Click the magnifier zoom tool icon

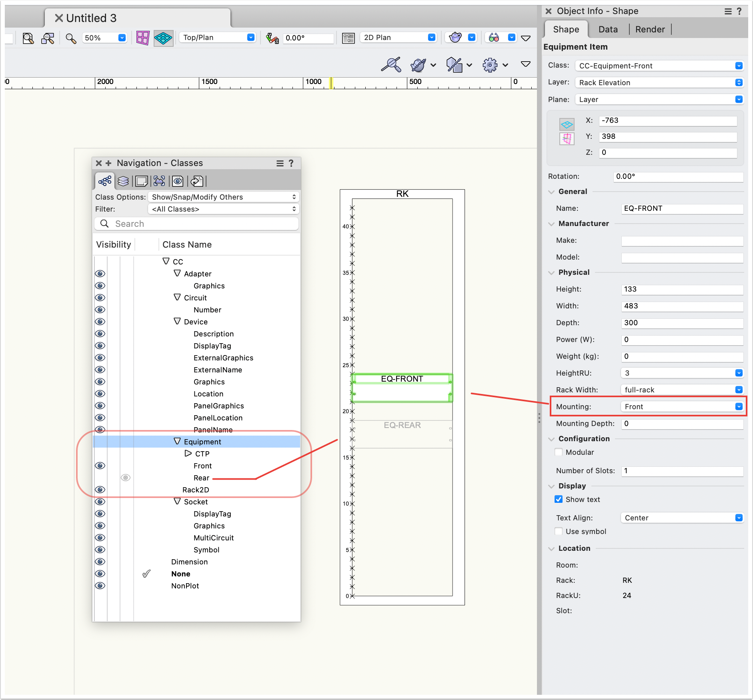coord(71,38)
